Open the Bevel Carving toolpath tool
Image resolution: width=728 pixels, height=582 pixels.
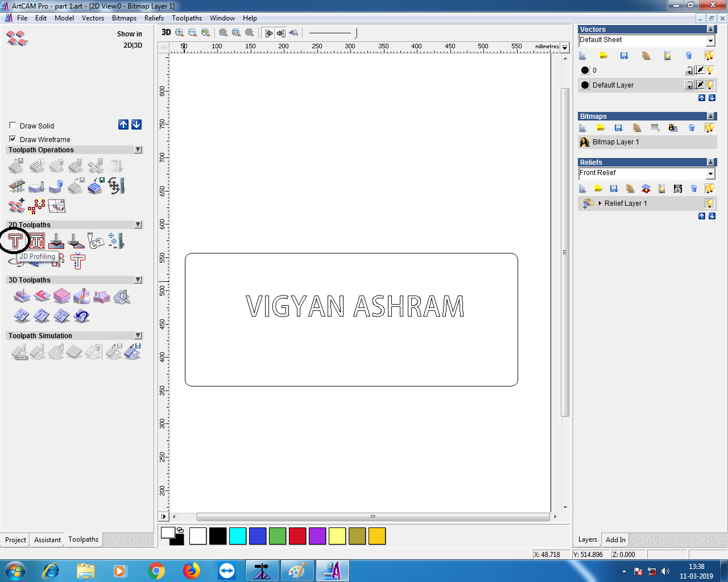click(x=76, y=241)
